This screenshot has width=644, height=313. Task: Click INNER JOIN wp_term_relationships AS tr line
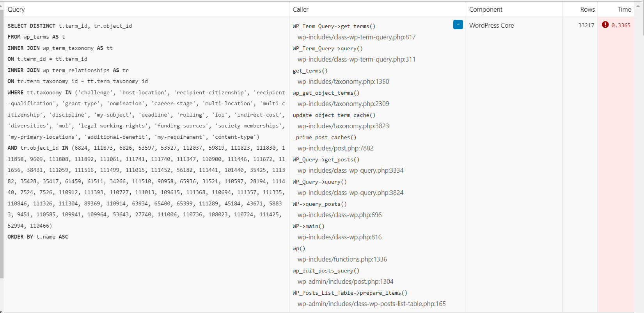[68, 70]
